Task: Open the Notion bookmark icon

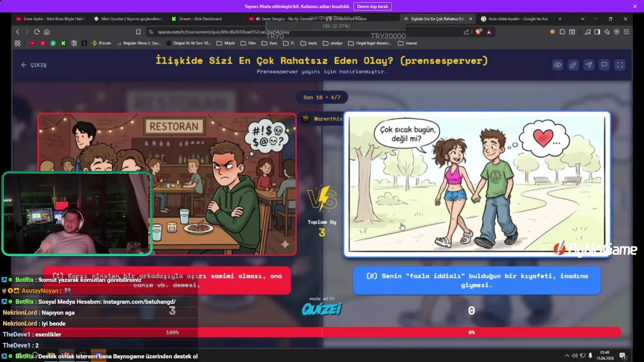Action: (x=74, y=43)
